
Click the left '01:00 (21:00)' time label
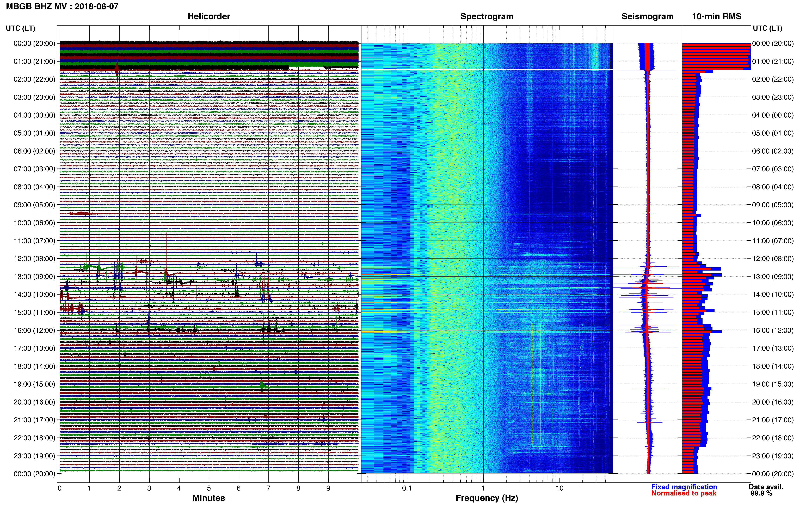34,62
